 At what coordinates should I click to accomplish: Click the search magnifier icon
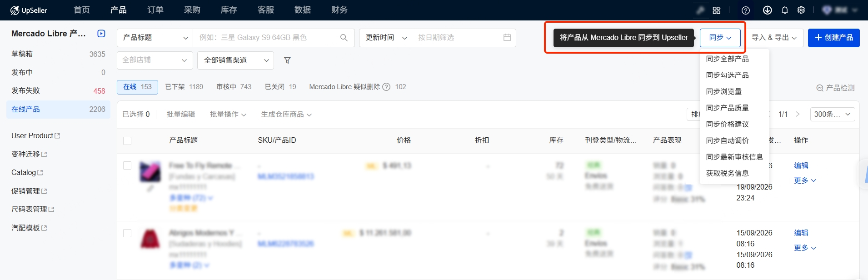click(x=344, y=38)
